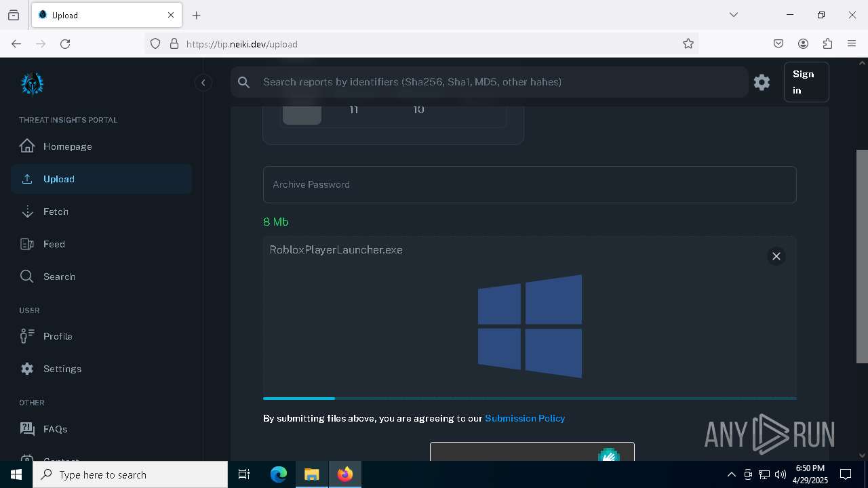Open the Extensions puzzle icon
Image resolution: width=868 pixels, height=488 pixels.
(827, 43)
